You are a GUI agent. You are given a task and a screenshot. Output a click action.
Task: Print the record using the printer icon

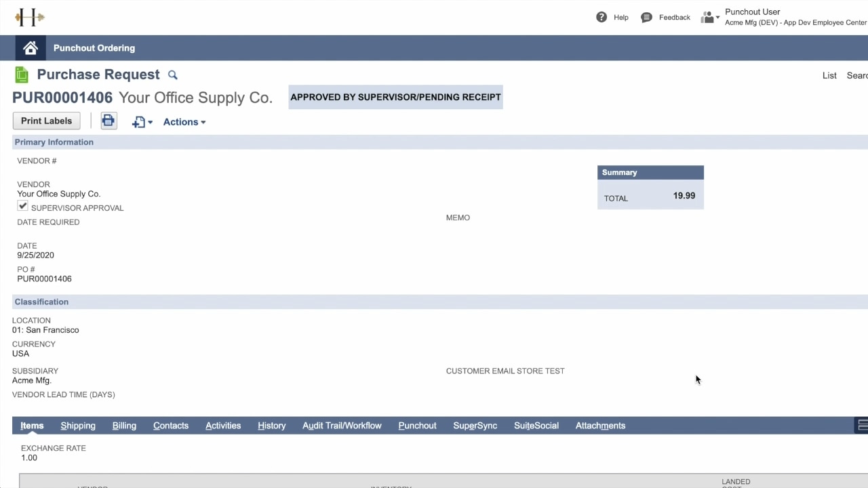(x=108, y=121)
